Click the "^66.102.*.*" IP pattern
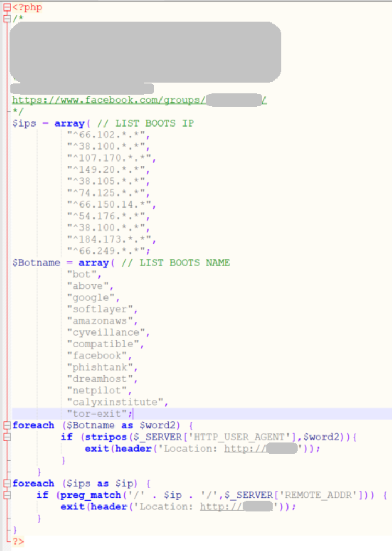This screenshot has width=392, height=551. [108, 135]
